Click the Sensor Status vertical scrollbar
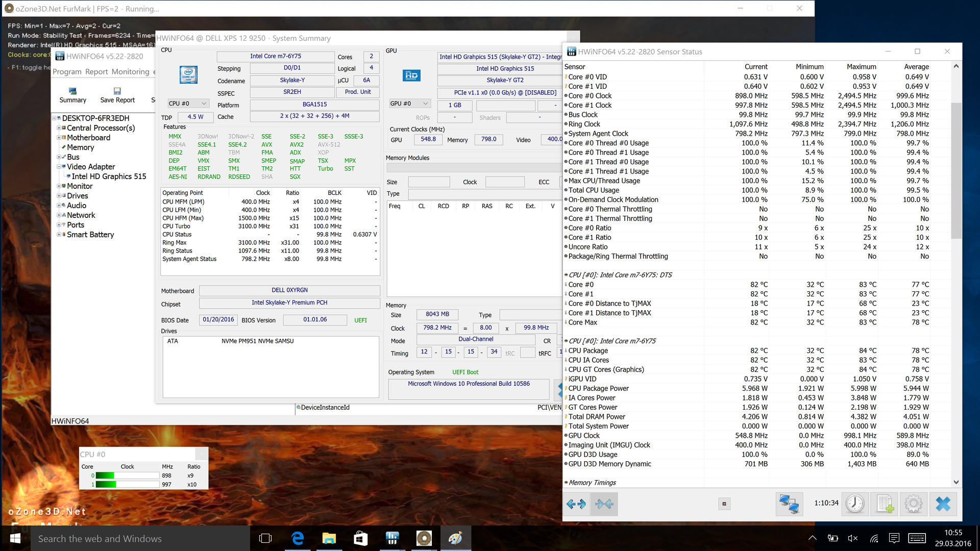The image size is (980, 551). pos(956,171)
